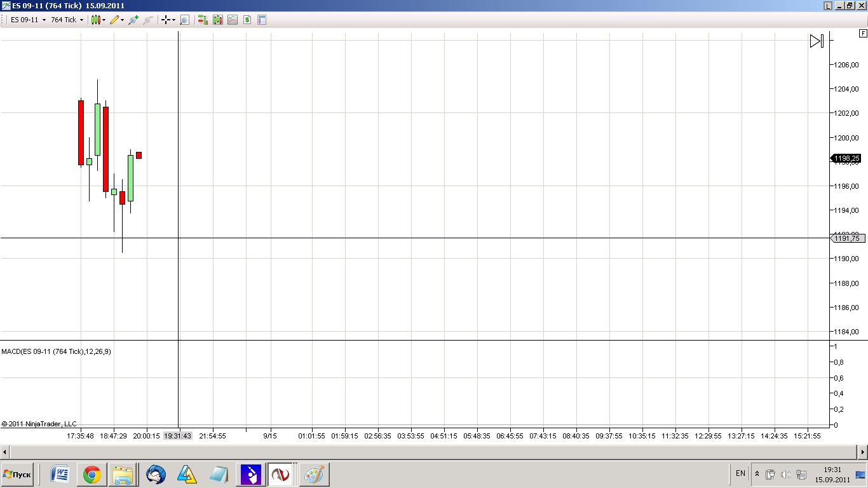Click the 19:31:43 crosshair time marker
This screenshot has height=488, width=868.
click(178, 436)
